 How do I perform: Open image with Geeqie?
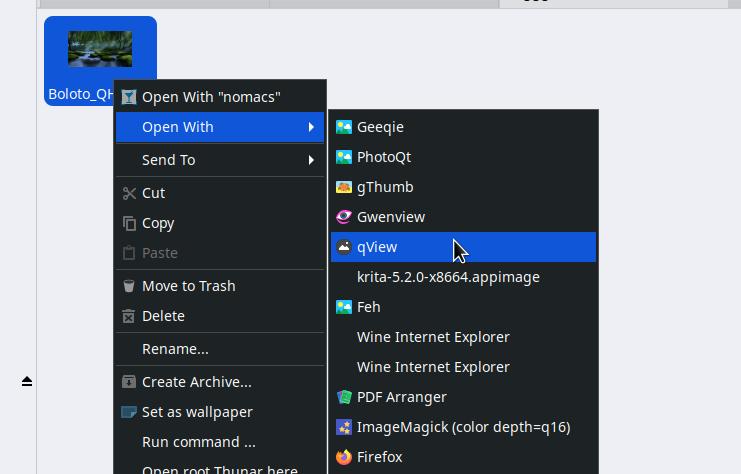(463, 127)
